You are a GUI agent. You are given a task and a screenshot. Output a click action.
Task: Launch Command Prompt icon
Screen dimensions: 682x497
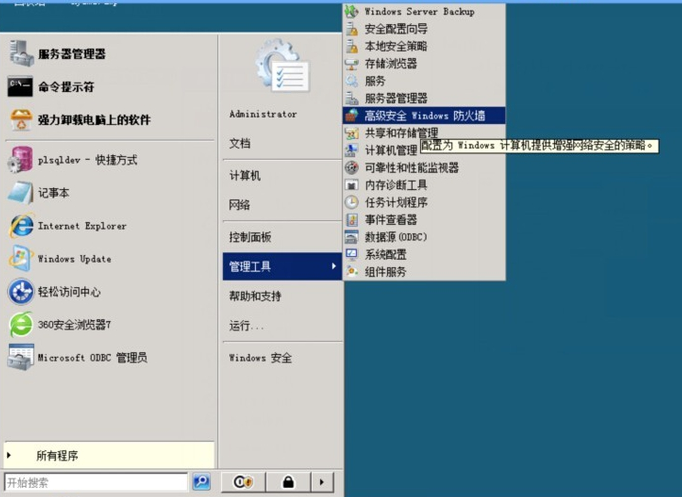pyautogui.click(x=20, y=87)
